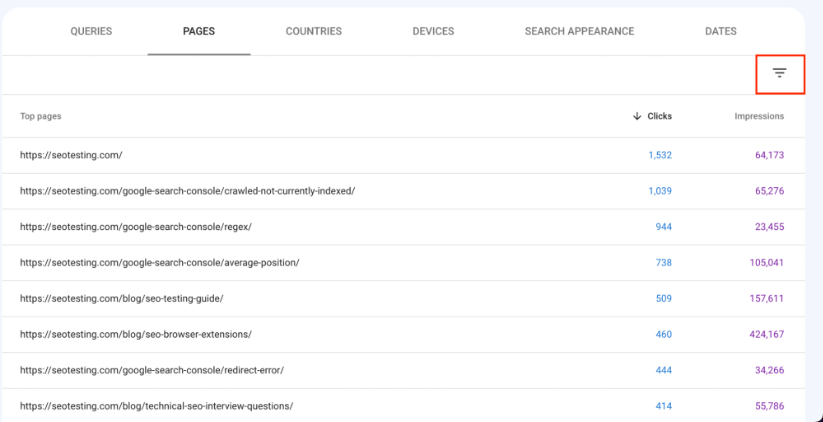
Task: Select the regex page URL row
Action: (x=403, y=227)
